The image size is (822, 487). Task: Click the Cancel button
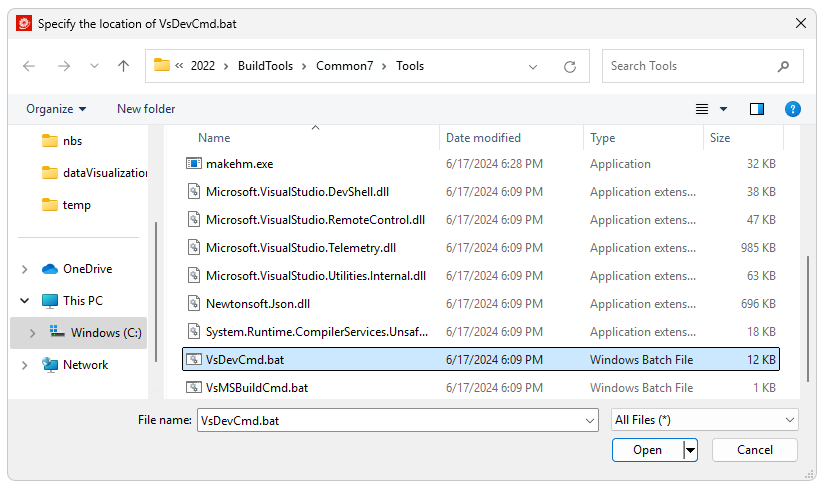(x=755, y=450)
